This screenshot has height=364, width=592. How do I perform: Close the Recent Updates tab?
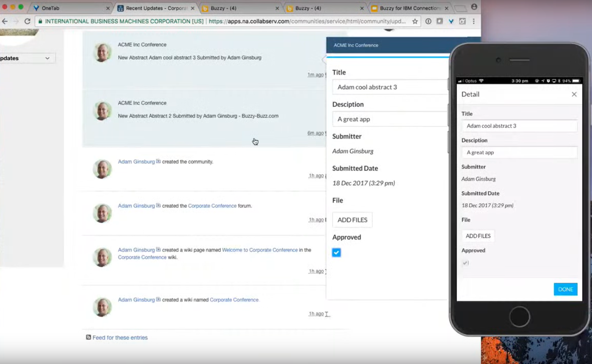pos(192,8)
